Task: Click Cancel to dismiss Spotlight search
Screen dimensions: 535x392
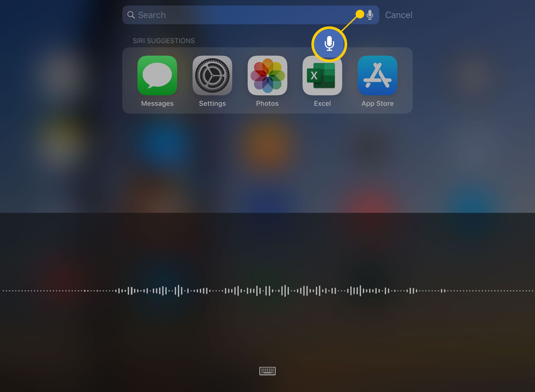Action: tap(398, 14)
